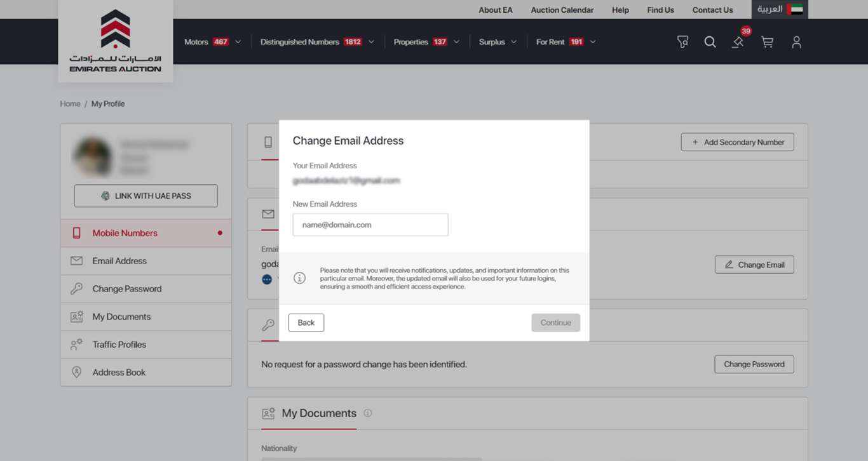Click the user account profile icon
This screenshot has height=461, width=868.
(796, 42)
